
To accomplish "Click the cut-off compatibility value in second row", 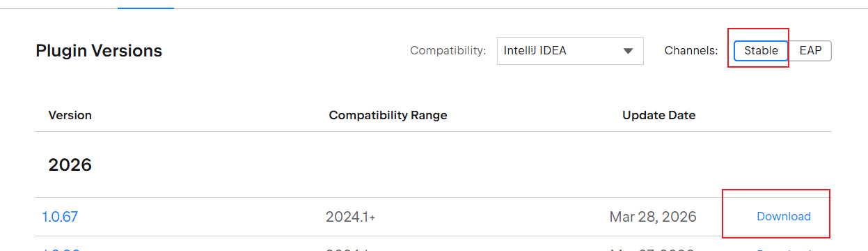I will coord(350,249).
